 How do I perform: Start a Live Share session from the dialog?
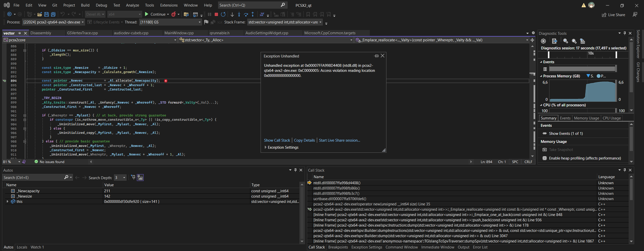(x=339, y=140)
